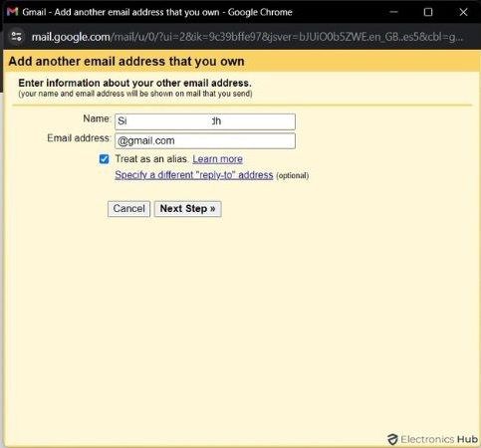The width and height of the screenshot is (481, 448).
Task: Click the mail.google.com URL text
Action: 247,37
